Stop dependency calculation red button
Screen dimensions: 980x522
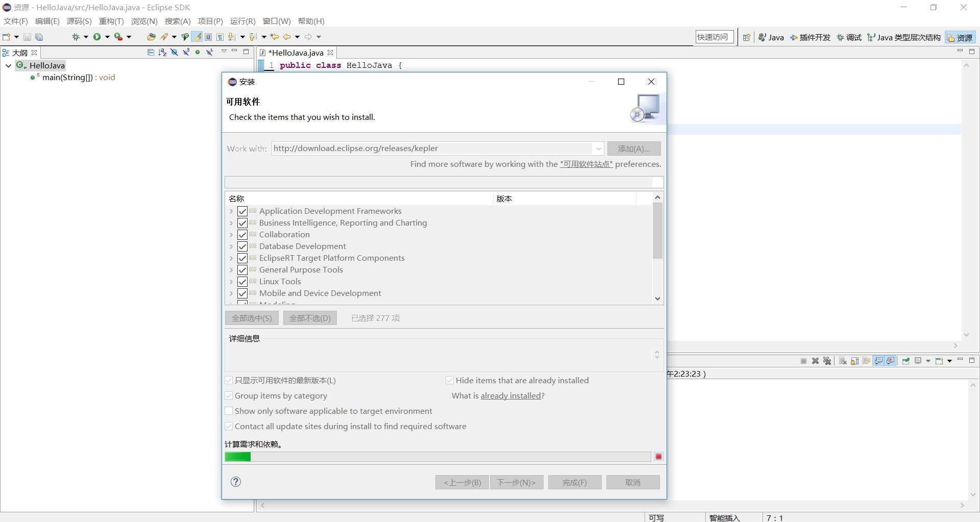click(x=658, y=457)
